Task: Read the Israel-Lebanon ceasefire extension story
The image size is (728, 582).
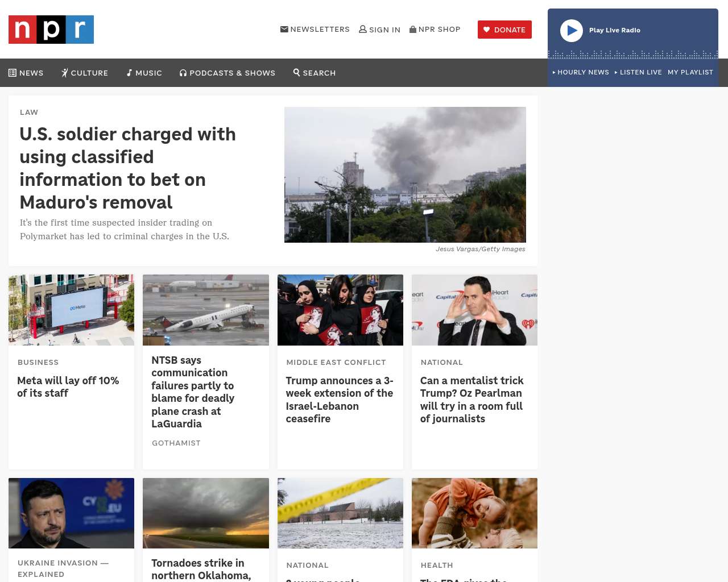Action: (x=340, y=400)
